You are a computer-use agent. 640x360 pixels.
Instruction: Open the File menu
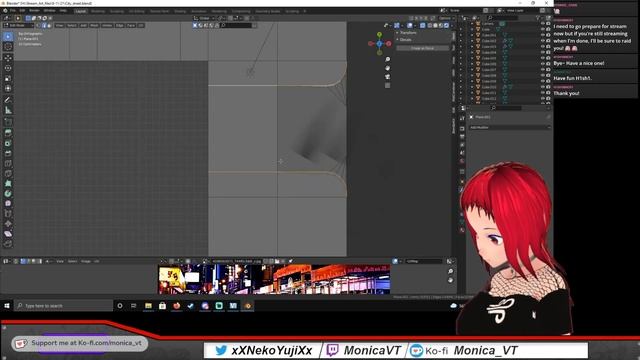point(13,11)
